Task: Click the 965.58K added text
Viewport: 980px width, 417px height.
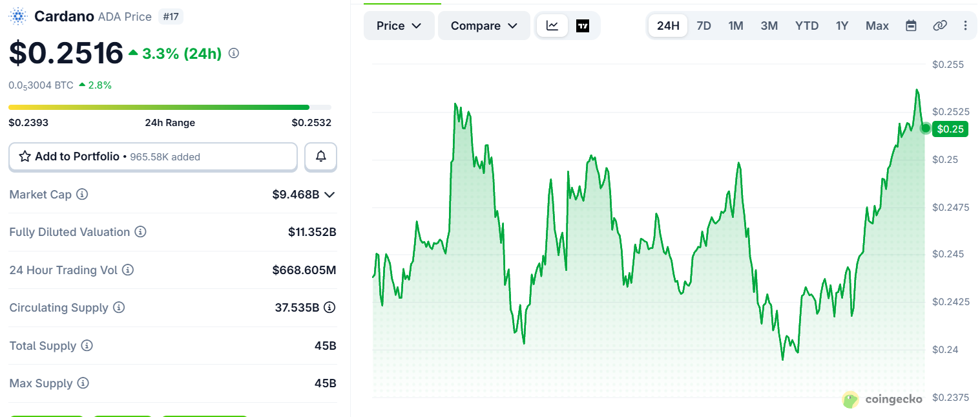Action: [165, 157]
